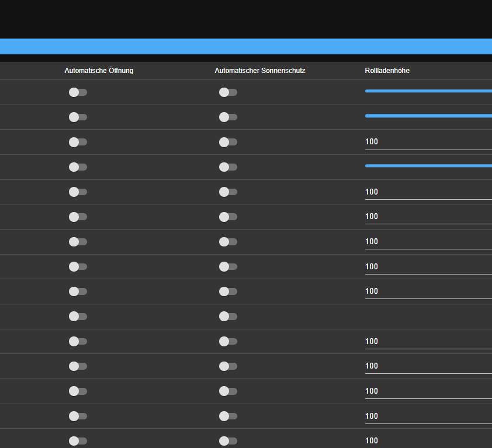Focus Rollladenhöhe field showing 100 in fifth row
This screenshot has width=492, height=448.
click(x=428, y=192)
